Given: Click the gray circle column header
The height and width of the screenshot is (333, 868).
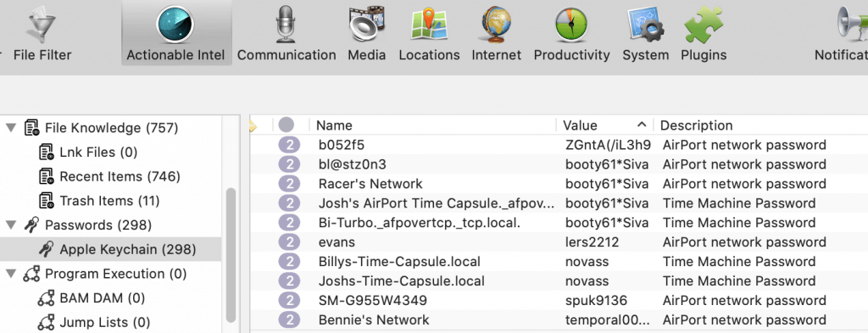Looking at the screenshot, I should tap(287, 125).
